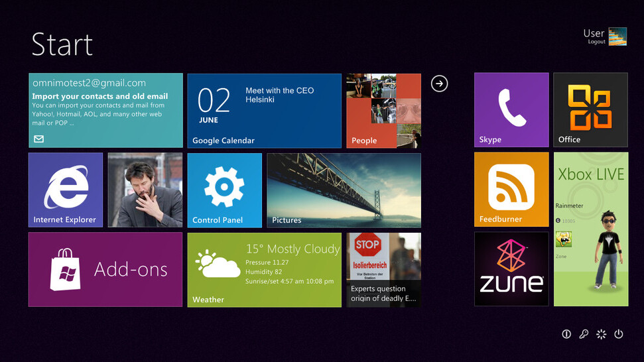This screenshot has width=644, height=362.
Task: Click the weather sun-and-cloud icon
Action: [x=218, y=264]
